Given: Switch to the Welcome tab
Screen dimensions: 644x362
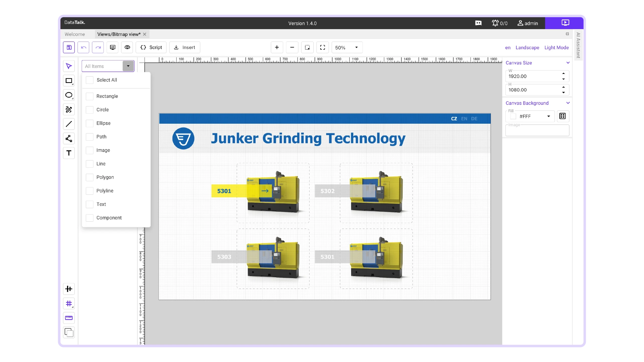Looking at the screenshot, I should click(x=75, y=34).
